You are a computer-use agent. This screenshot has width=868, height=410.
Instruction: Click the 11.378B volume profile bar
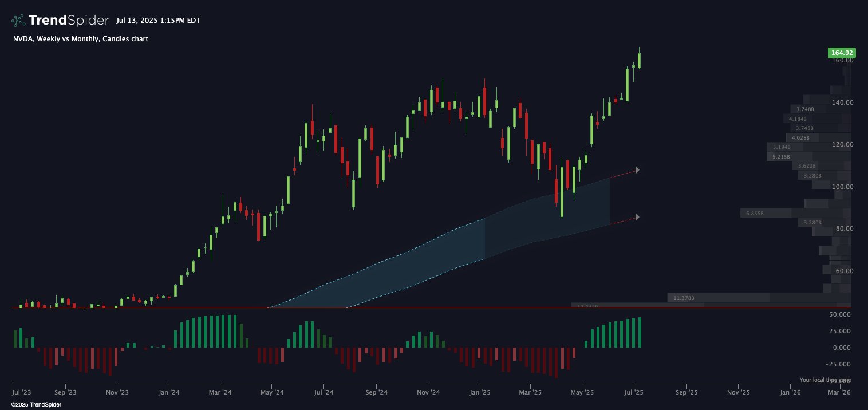759,298
